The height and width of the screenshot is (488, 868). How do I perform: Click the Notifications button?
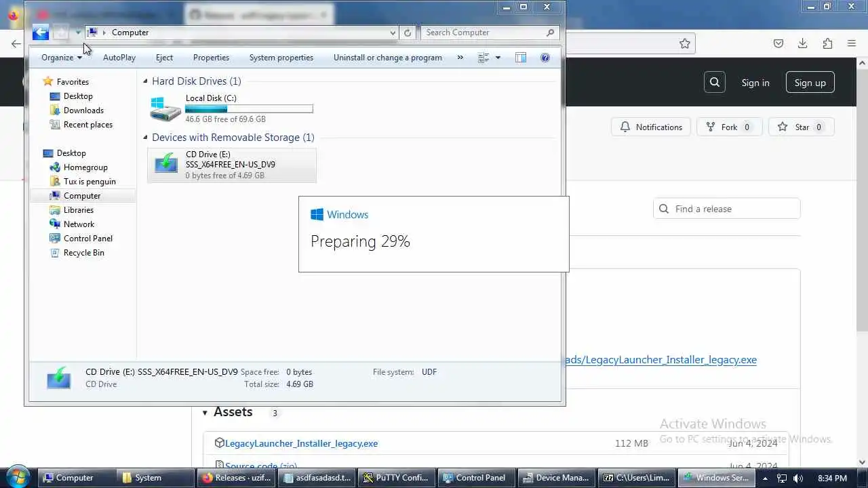pos(651,127)
